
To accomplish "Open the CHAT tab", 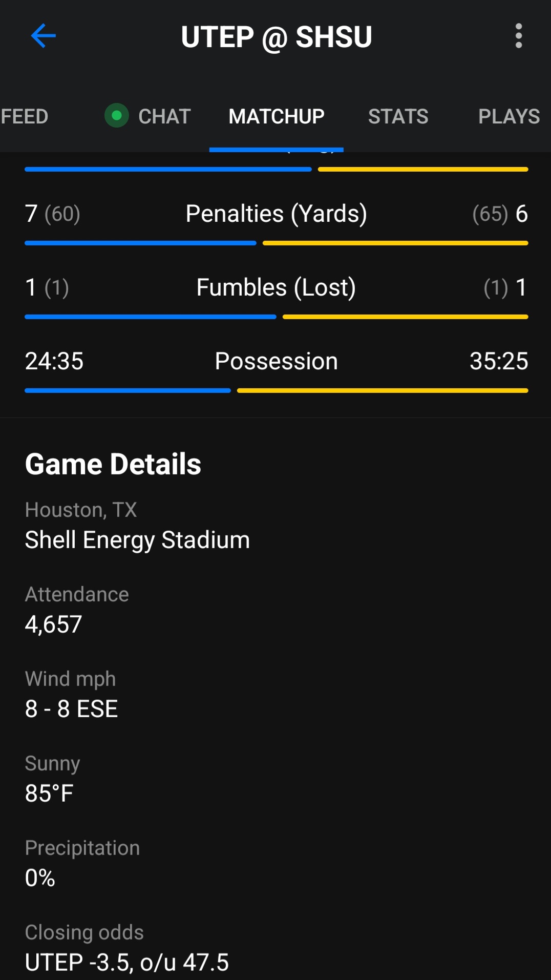I will (x=164, y=117).
